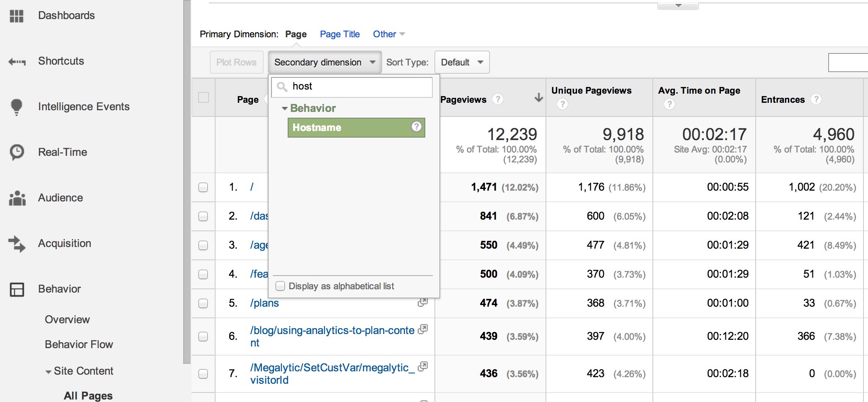
Task: Click the Intelligence Events lightbulb icon
Action: point(17,107)
